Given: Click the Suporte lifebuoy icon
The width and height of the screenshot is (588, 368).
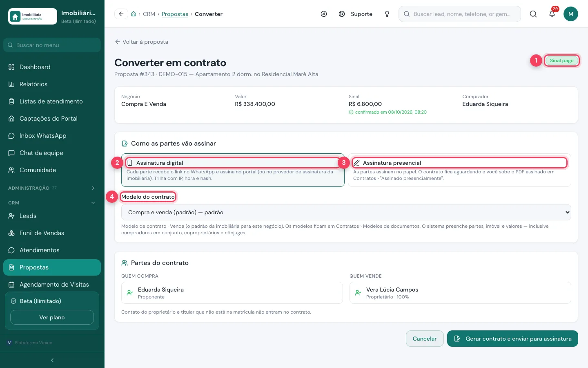Looking at the screenshot, I should coord(342,14).
